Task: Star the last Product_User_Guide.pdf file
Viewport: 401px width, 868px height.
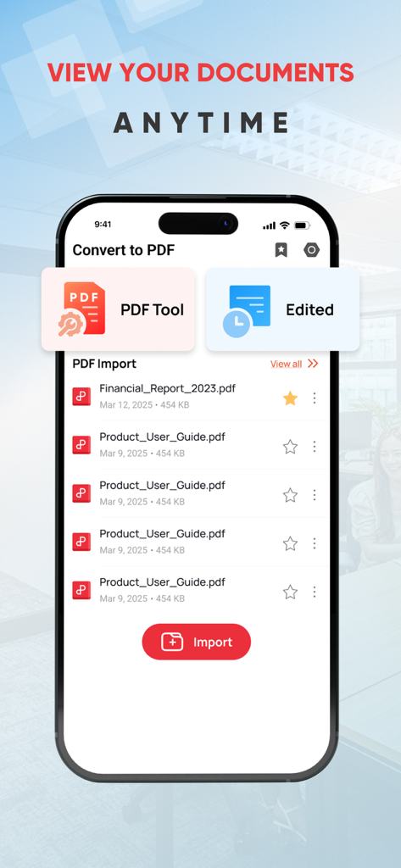Action: (290, 593)
